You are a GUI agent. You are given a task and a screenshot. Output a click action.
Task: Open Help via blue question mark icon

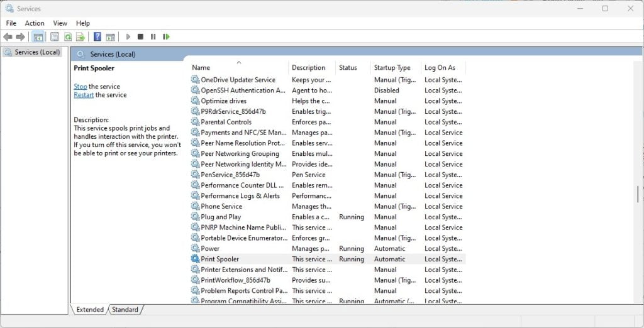click(x=97, y=37)
